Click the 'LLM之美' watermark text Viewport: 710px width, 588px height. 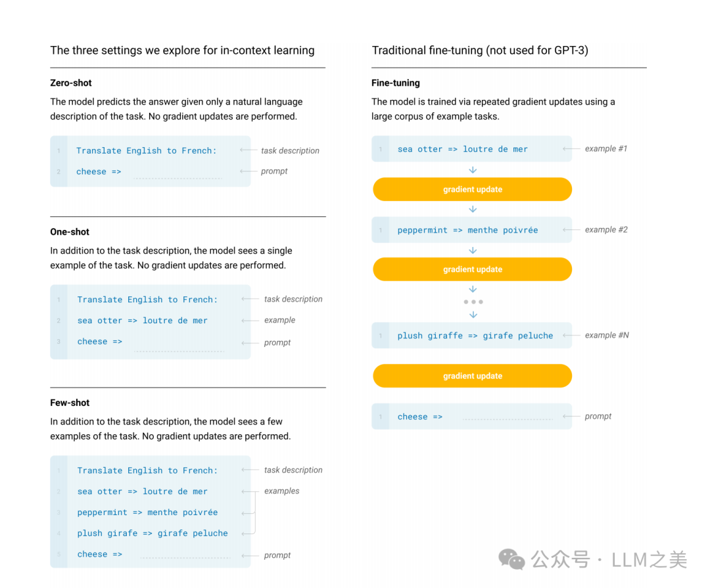(x=649, y=560)
